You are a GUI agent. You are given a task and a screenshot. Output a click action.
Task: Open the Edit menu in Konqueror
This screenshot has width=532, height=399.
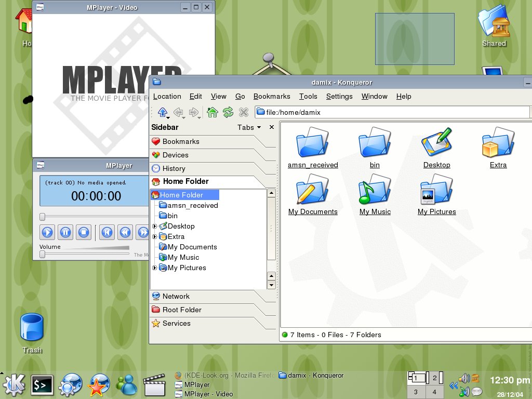point(195,96)
